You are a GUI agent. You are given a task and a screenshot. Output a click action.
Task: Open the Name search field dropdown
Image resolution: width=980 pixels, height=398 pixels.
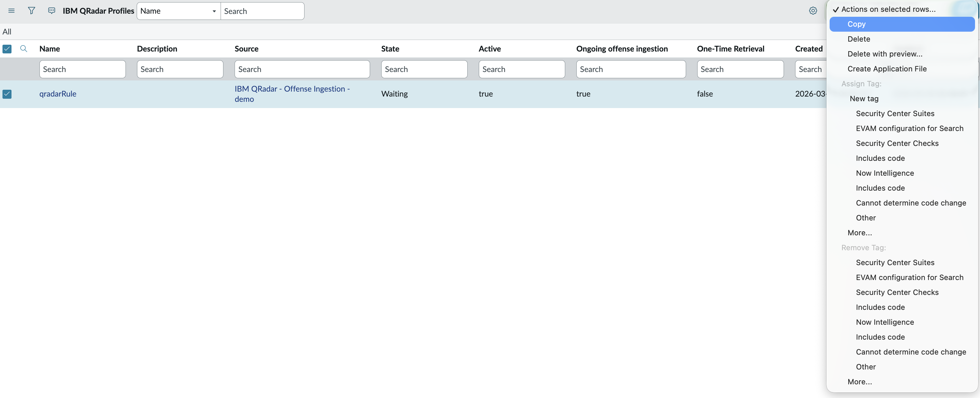178,11
